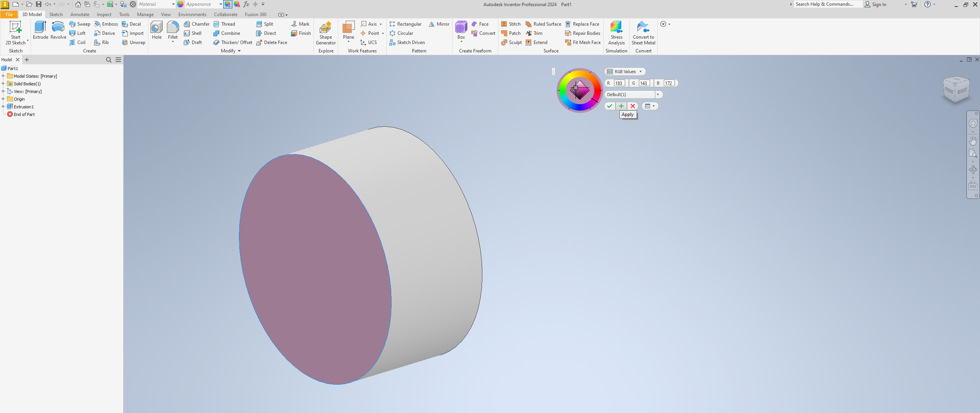
Task: Click the G value field
Action: coord(644,83)
